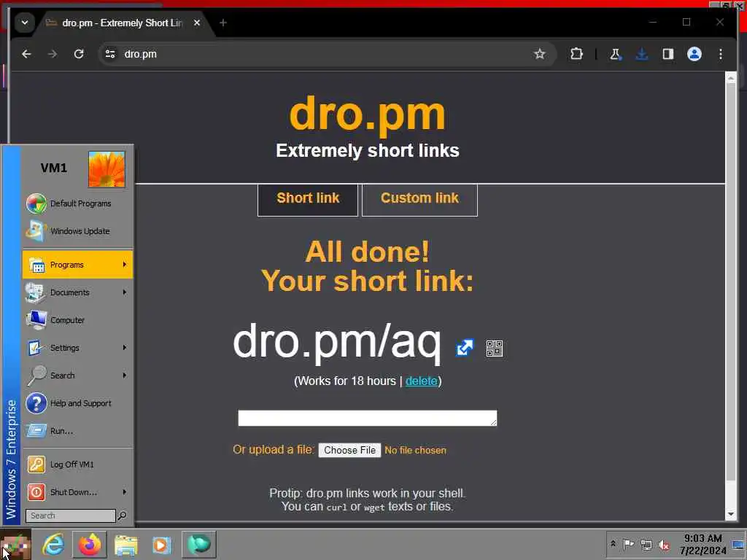Open Windows Media Player from taskbar
This screenshot has width=747, height=560.
pos(162,544)
